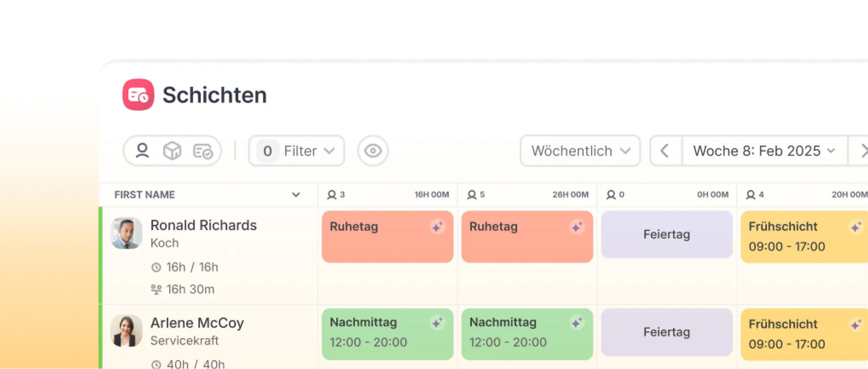Click the sparkle icon on Arlene's second Nachmittag shift
The width and height of the screenshot is (868, 369).
pos(577,323)
